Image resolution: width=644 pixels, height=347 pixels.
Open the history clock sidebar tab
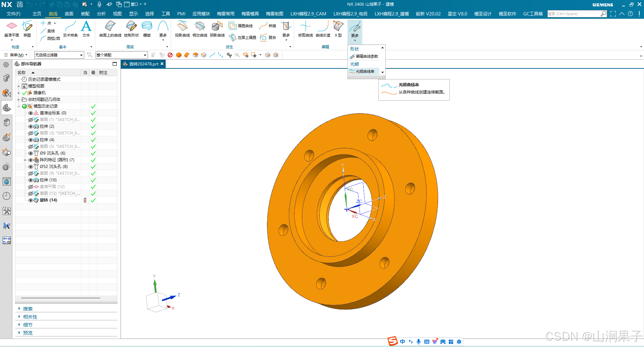pos(6,196)
